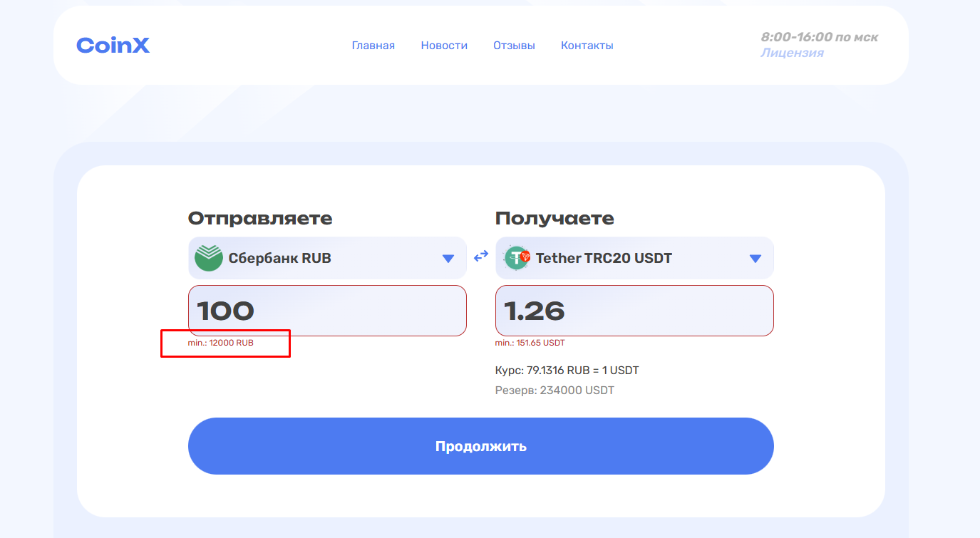
Task: Swap currencies with the double-arrow icon
Action: 481,255
